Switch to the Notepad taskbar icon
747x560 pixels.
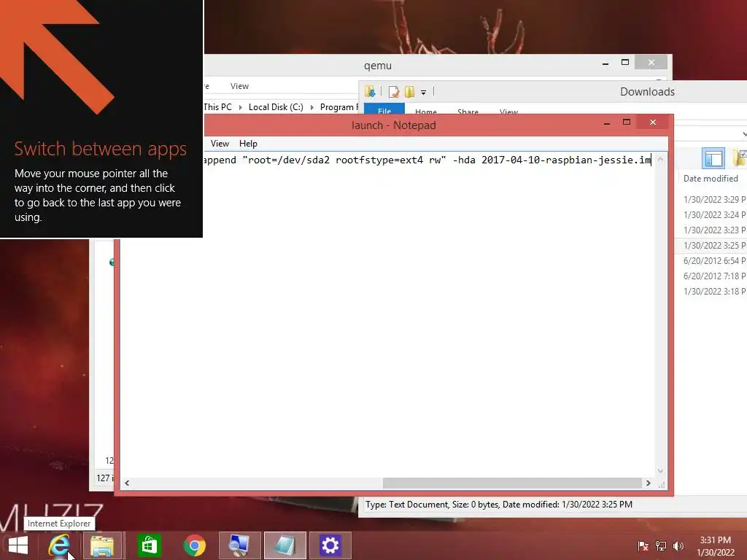285,545
